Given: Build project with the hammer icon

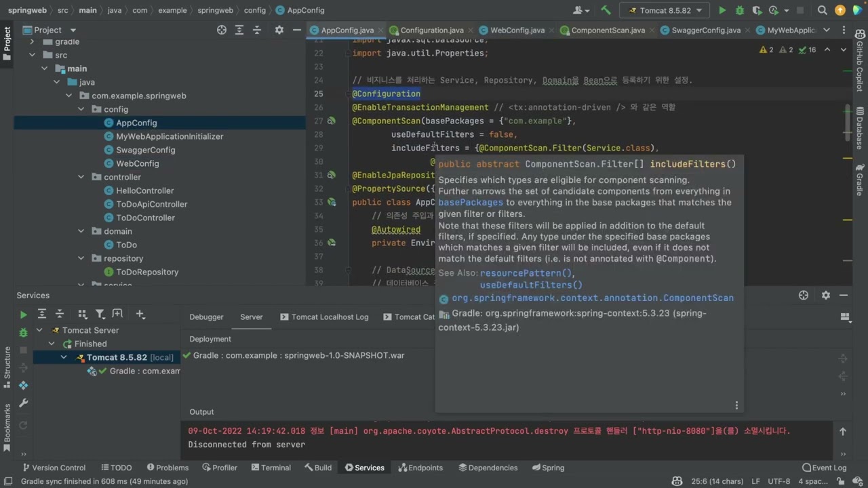Looking at the screenshot, I should tap(606, 10).
